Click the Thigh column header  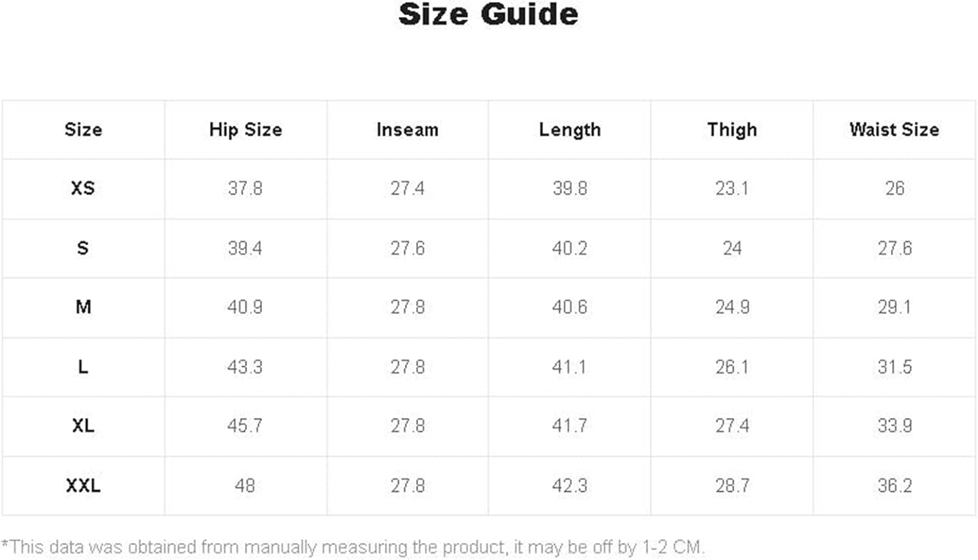coord(732,130)
